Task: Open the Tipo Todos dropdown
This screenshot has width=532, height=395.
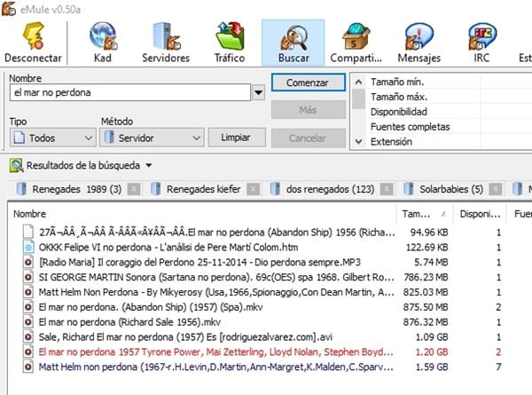Action: pos(52,138)
